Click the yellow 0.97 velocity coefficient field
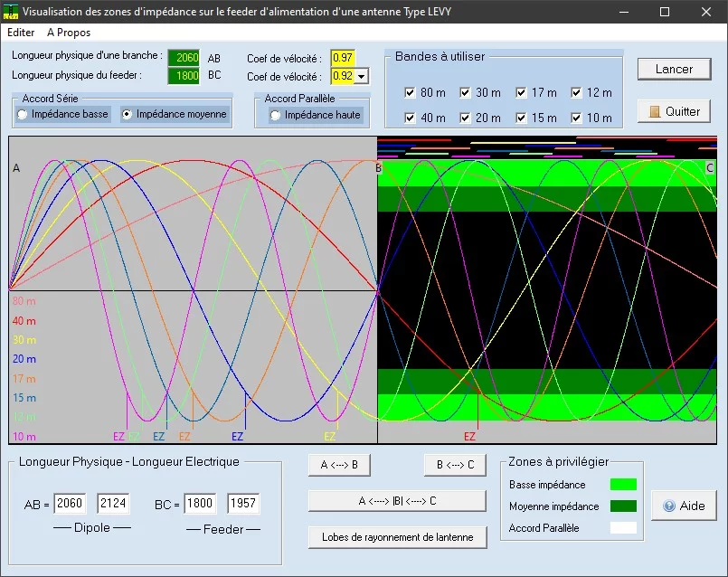Viewport: 728px width, 577px height. 343,58
